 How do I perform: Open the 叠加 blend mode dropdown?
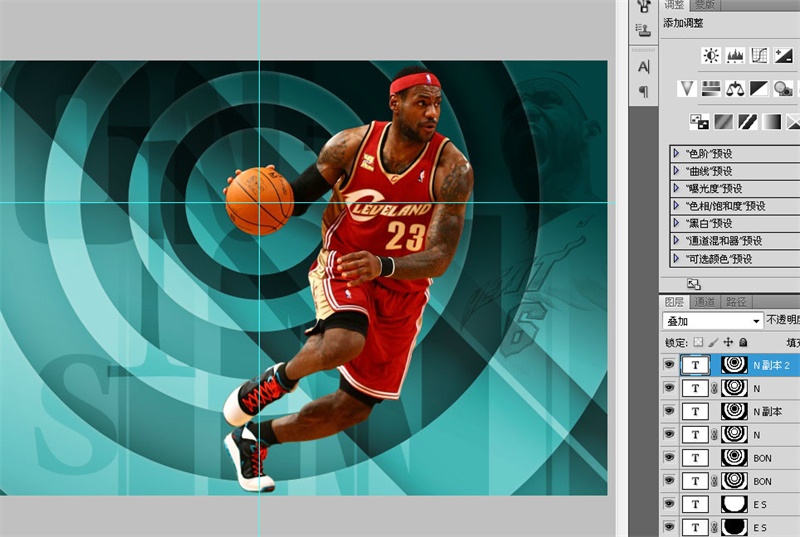[x=712, y=321]
